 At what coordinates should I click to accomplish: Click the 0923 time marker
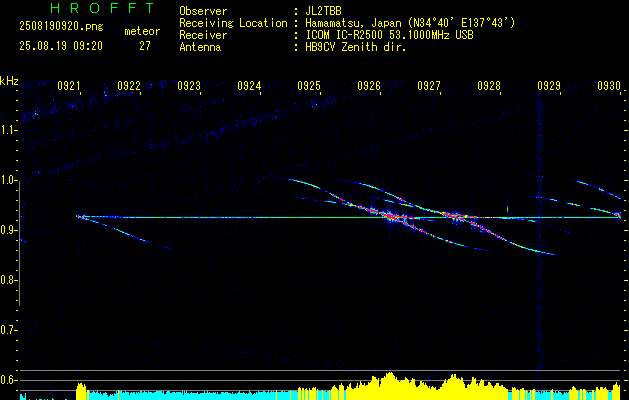click(x=189, y=85)
